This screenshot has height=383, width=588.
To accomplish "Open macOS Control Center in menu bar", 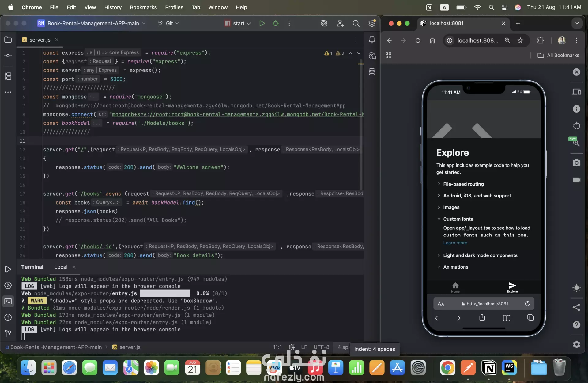I will click(x=505, y=7).
